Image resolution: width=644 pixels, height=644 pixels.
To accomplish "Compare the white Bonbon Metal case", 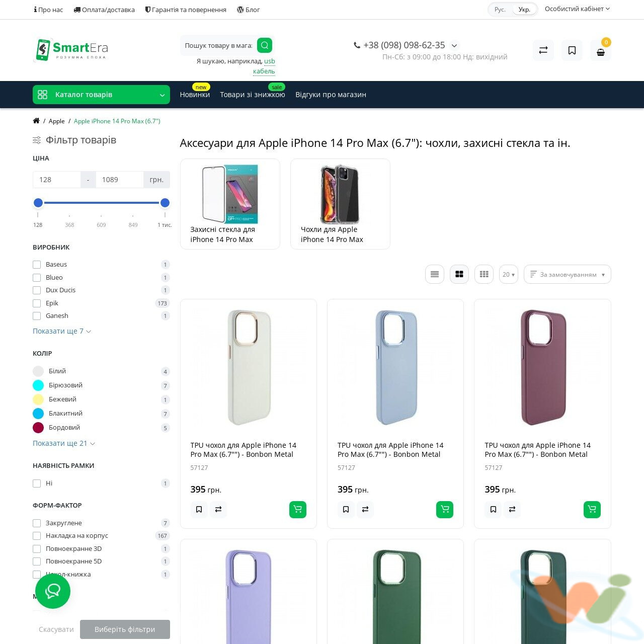I will click(218, 509).
